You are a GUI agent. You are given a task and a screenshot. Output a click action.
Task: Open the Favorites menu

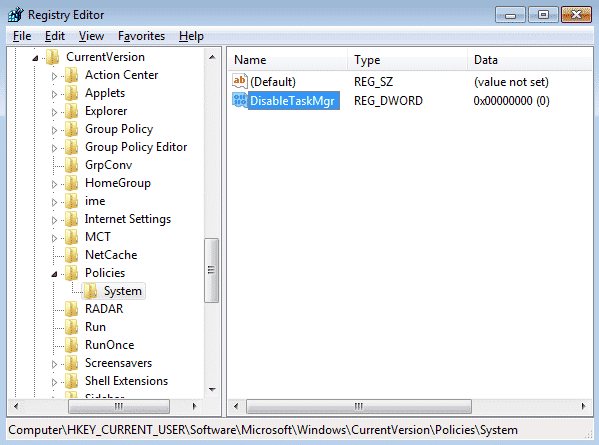[141, 36]
